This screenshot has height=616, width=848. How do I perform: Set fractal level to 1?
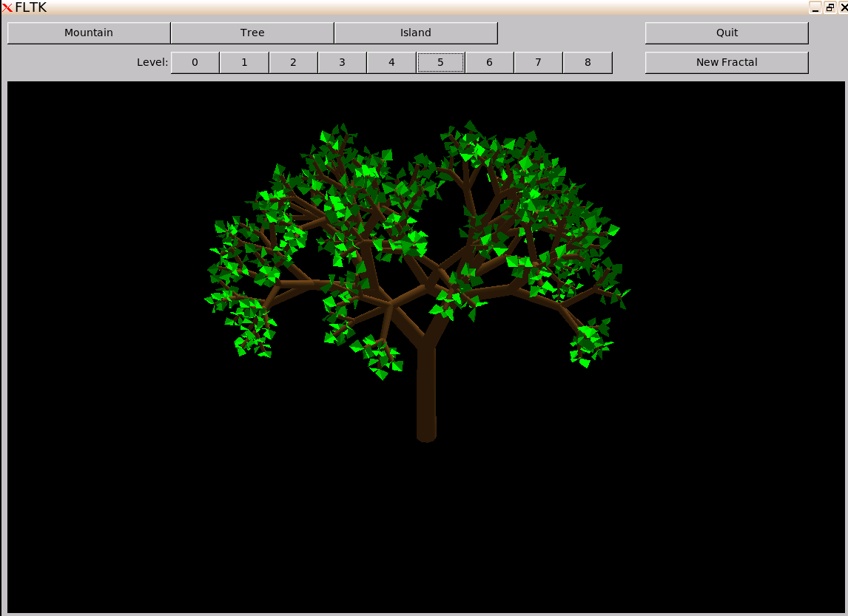point(244,62)
